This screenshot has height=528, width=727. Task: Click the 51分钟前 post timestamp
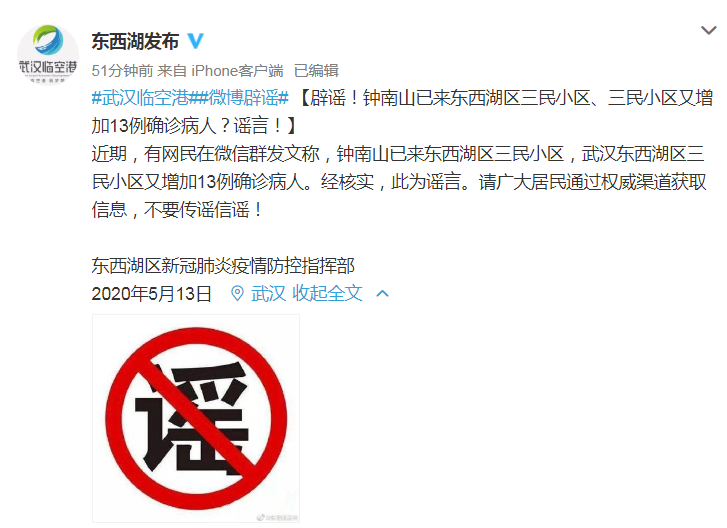122,71
